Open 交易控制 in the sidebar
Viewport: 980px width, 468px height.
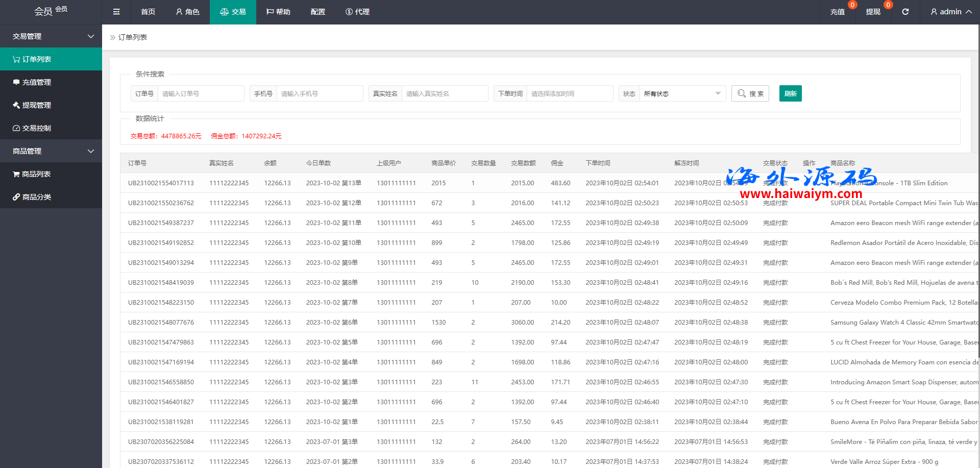pyautogui.click(x=36, y=128)
